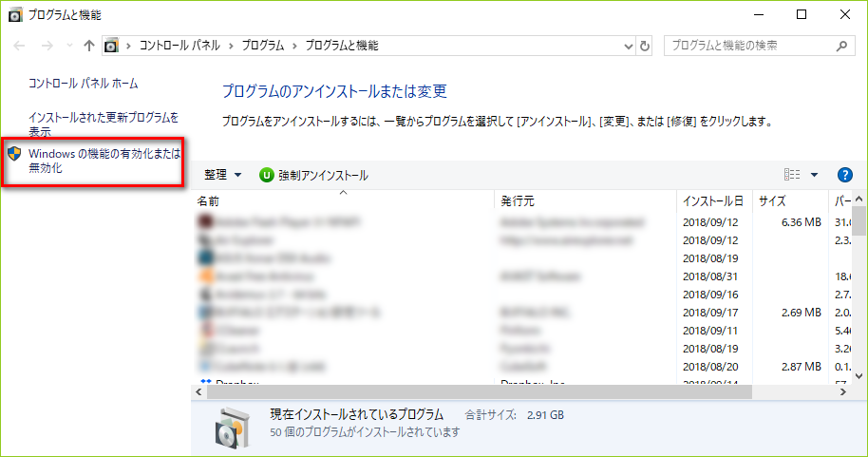Click the green forced uninstall icon
The width and height of the screenshot is (868, 457).
click(x=266, y=175)
